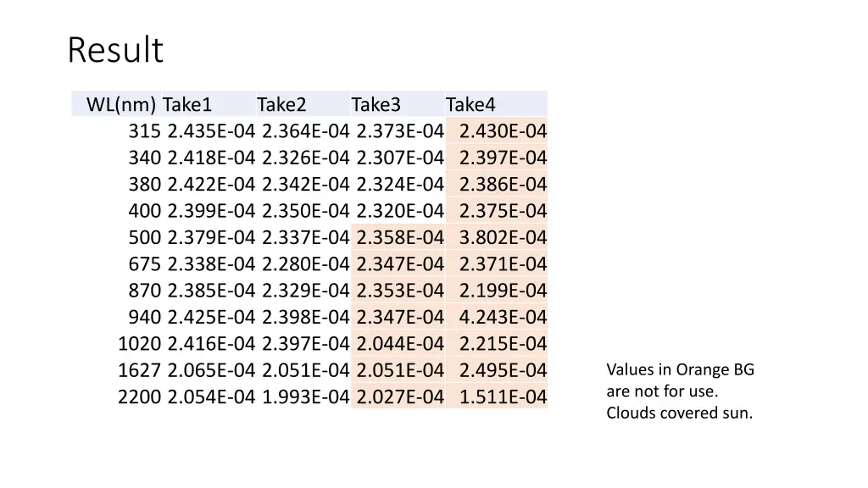Click orange cell 4.243E-04 in Take4
The height and width of the screenshot is (488, 868).
coord(503,317)
